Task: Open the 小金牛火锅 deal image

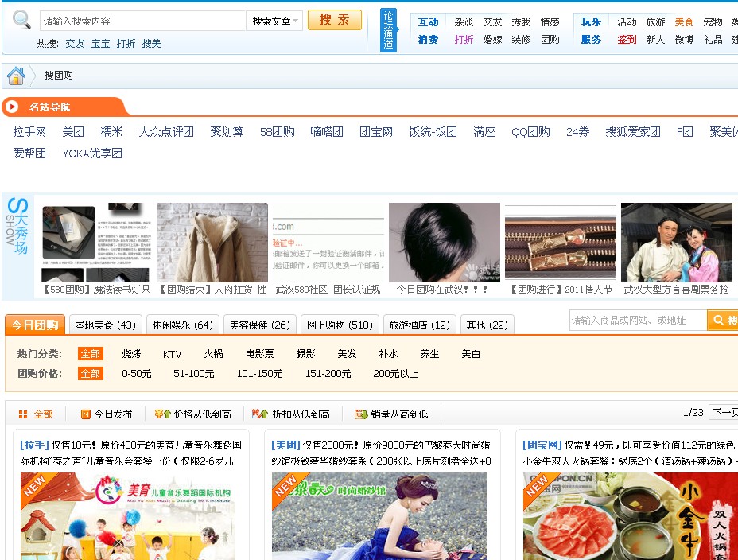Action: coord(631,516)
